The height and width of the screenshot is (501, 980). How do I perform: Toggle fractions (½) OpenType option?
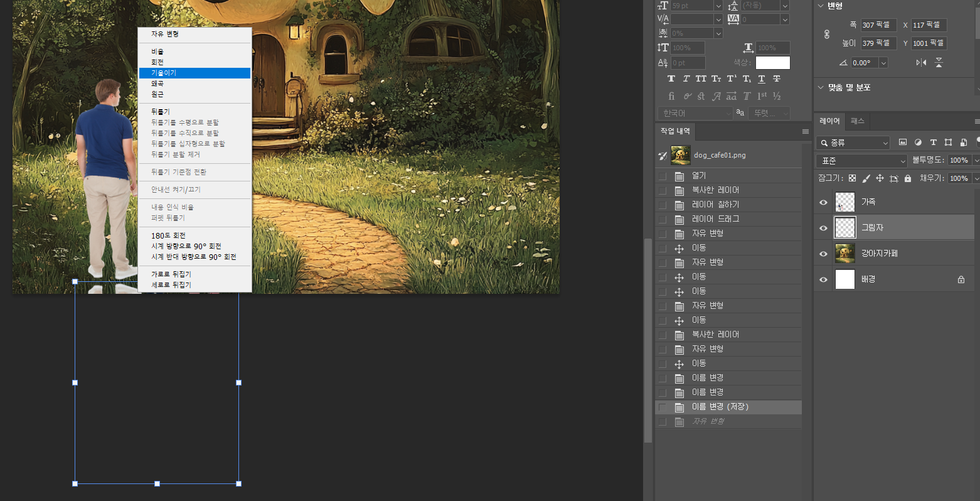(777, 96)
